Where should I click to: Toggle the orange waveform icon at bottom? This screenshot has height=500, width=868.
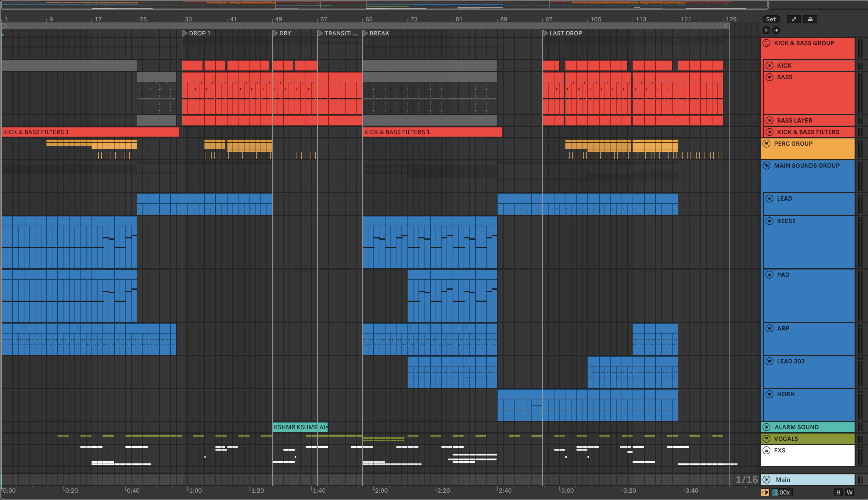(x=765, y=492)
